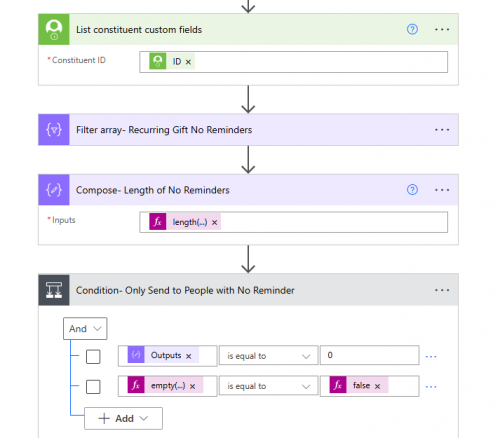Check the box for the empty(...) condition row
500x438 pixels.
(x=93, y=387)
